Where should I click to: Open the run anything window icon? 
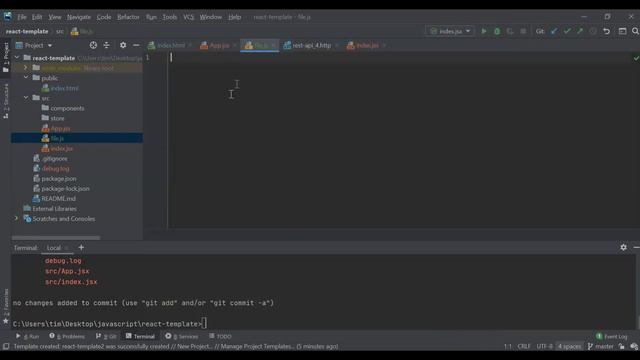click(x=622, y=31)
